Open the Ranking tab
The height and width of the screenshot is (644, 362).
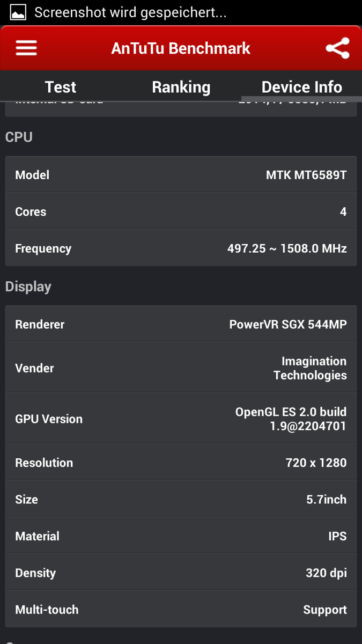(x=181, y=87)
